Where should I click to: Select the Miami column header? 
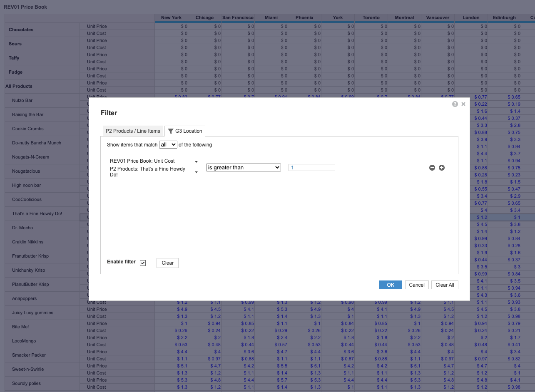[271, 17]
